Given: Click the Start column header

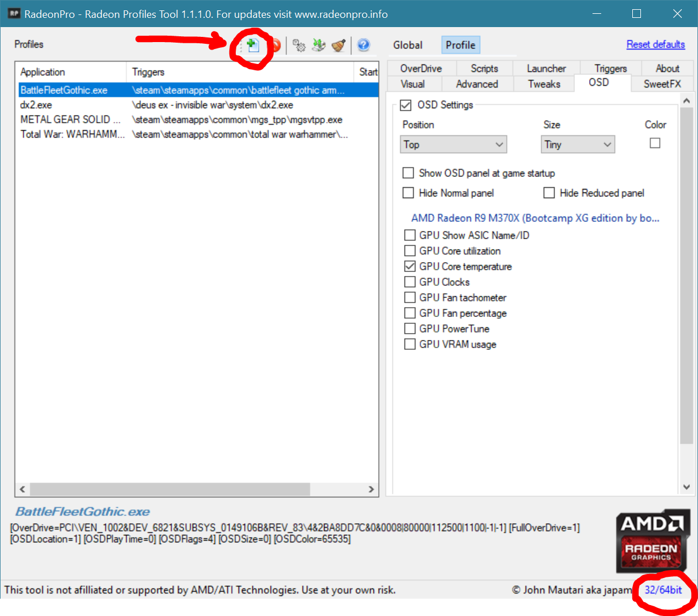Looking at the screenshot, I should pyautogui.click(x=367, y=72).
